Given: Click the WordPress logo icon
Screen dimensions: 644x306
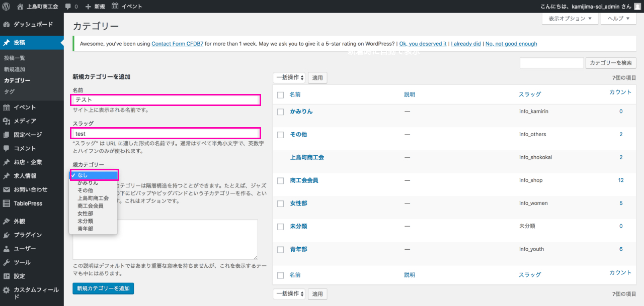Looking at the screenshot, I should tap(7, 7).
